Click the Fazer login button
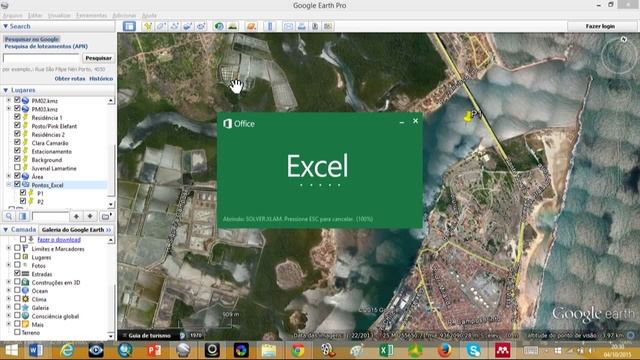The width and height of the screenshot is (640, 360). click(x=600, y=26)
